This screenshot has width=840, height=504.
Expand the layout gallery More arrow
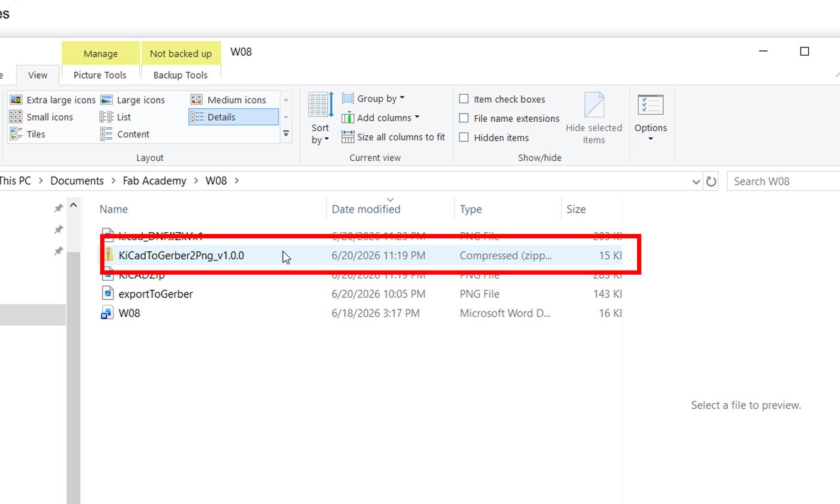click(x=286, y=134)
